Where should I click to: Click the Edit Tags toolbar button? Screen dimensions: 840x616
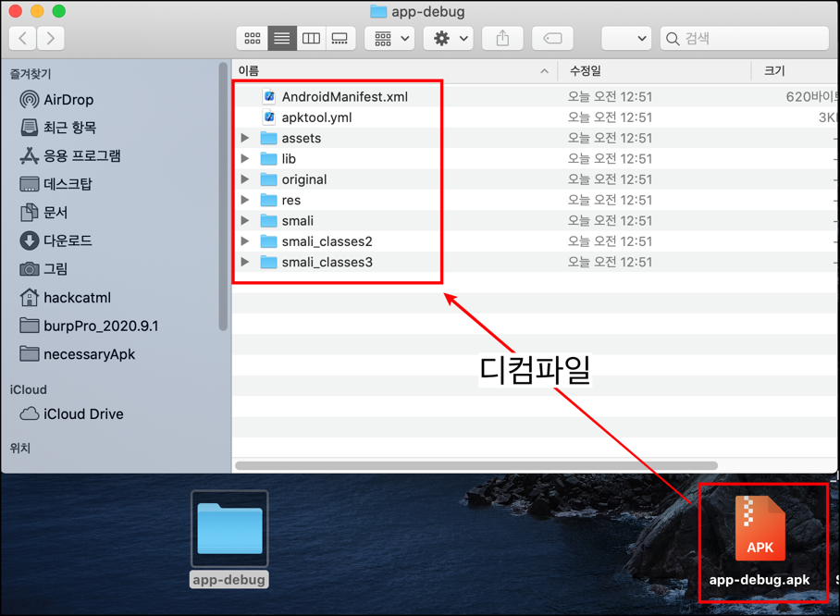(552, 38)
